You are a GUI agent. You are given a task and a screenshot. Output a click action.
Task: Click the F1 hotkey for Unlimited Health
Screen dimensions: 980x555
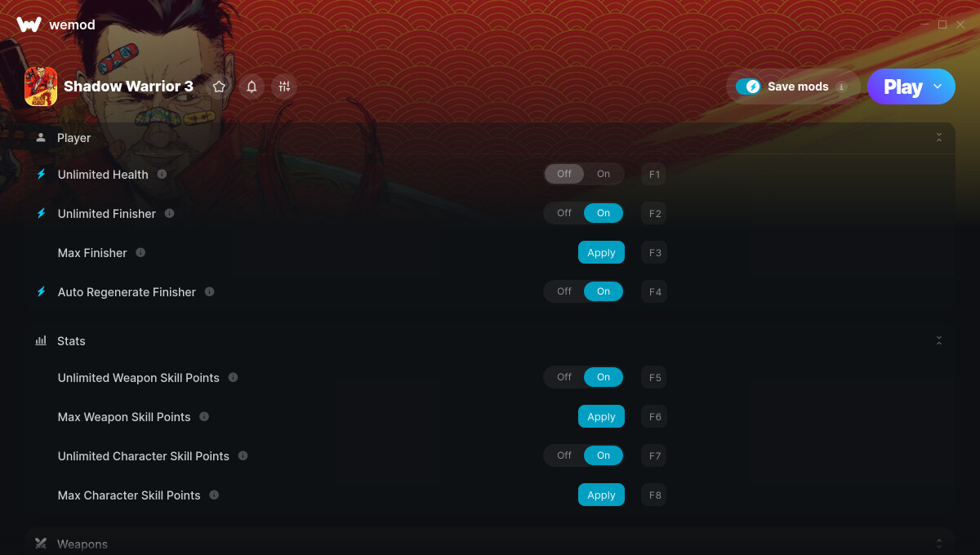(655, 174)
